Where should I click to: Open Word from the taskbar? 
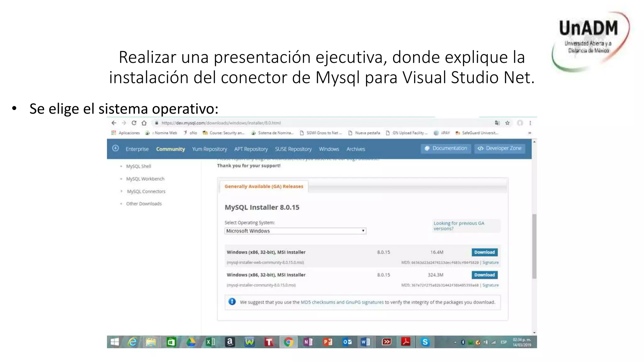[366, 342]
